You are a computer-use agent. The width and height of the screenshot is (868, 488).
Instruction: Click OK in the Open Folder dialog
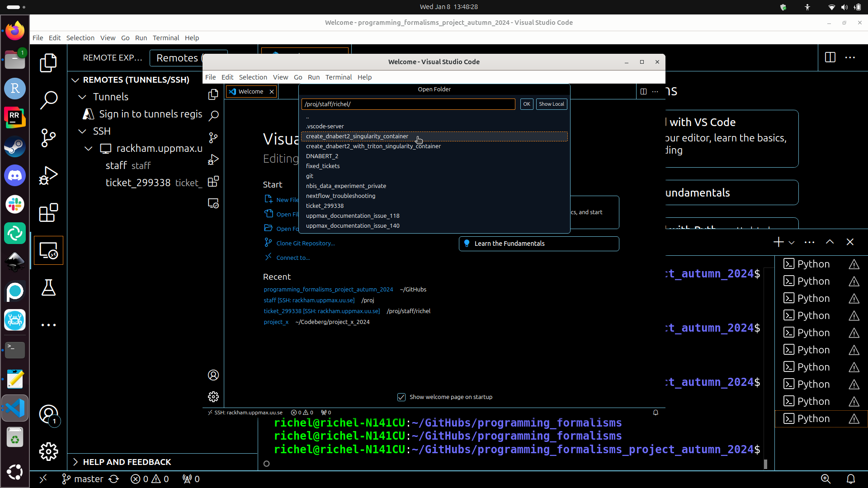527,104
